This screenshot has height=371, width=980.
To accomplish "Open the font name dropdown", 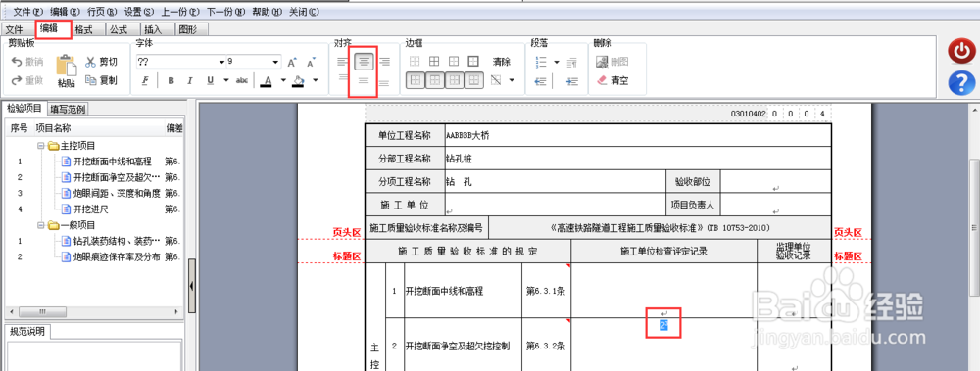I will [x=221, y=62].
